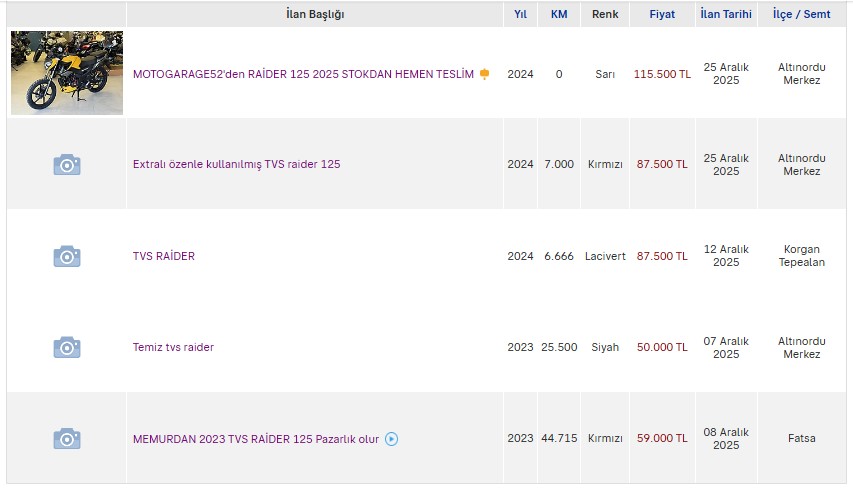The image size is (853, 488).
Task: Click the 59.000 TL price
Action: (662, 438)
